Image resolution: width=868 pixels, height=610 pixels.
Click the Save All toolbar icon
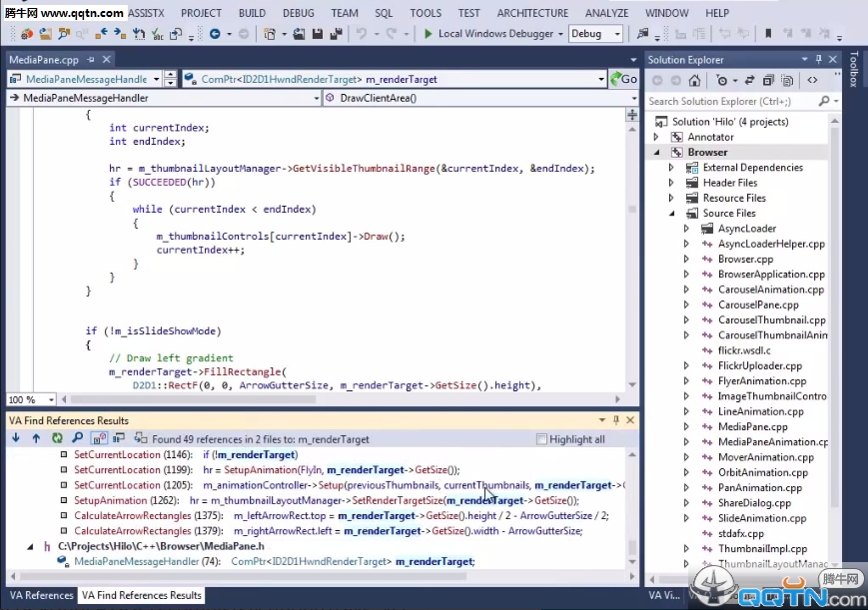(x=336, y=34)
